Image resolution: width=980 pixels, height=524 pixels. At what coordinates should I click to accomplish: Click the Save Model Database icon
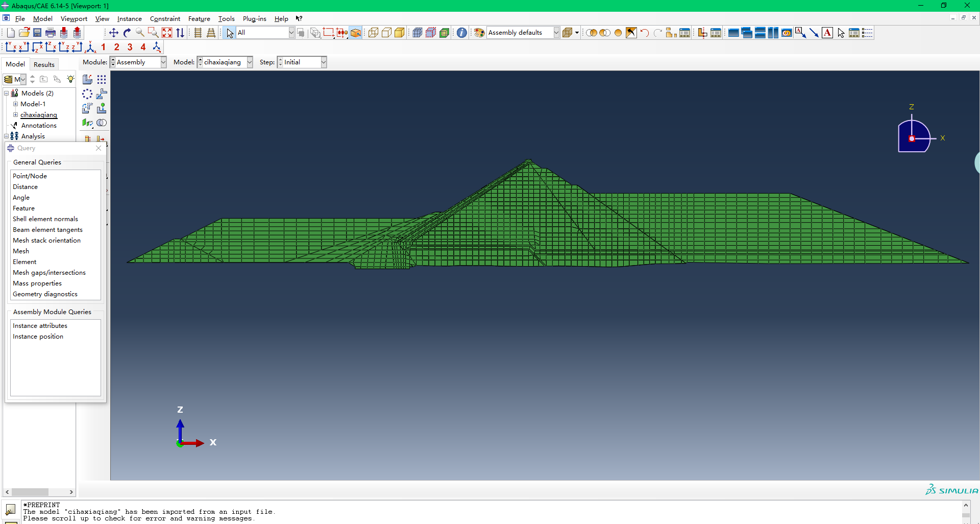(37, 33)
